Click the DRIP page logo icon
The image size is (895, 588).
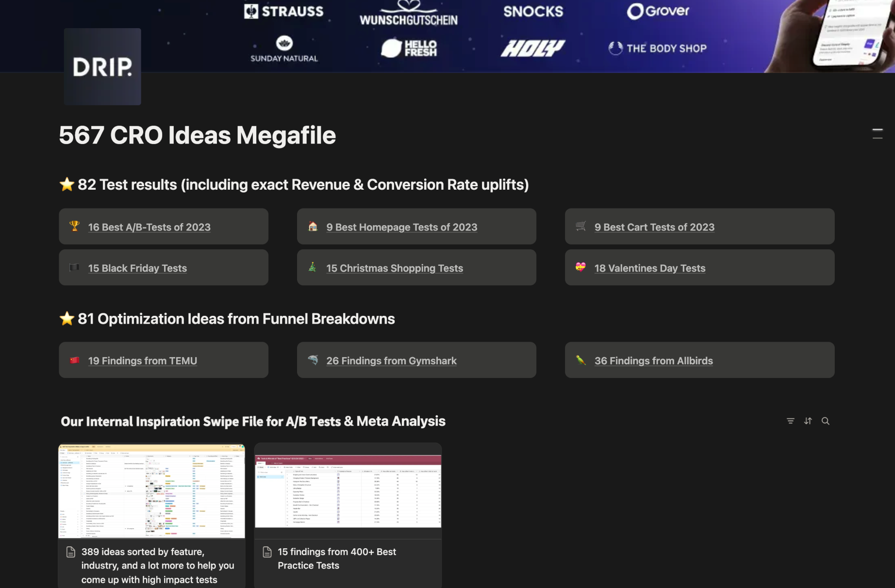pos(102,66)
